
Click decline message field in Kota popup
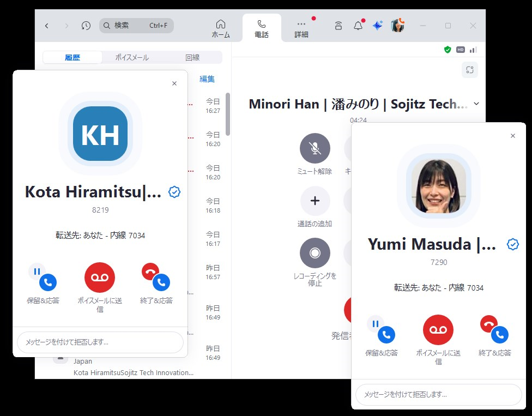(100, 342)
